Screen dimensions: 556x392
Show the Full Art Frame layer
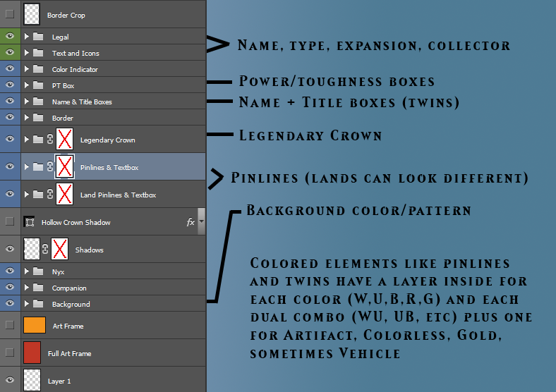point(10,353)
